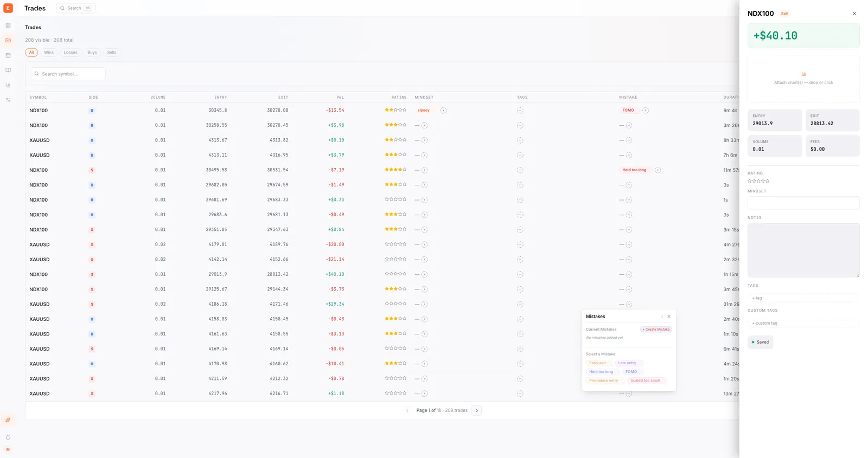Image resolution: width=868 pixels, height=458 pixels.
Task: Open the Trades folder icon in sidebar
Action: coord(8,40)
